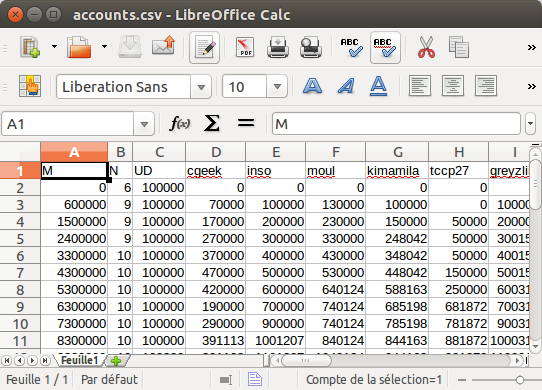Add a new sheet with plus icon
This screenshot has width=542, height=390.
[117, 361]
